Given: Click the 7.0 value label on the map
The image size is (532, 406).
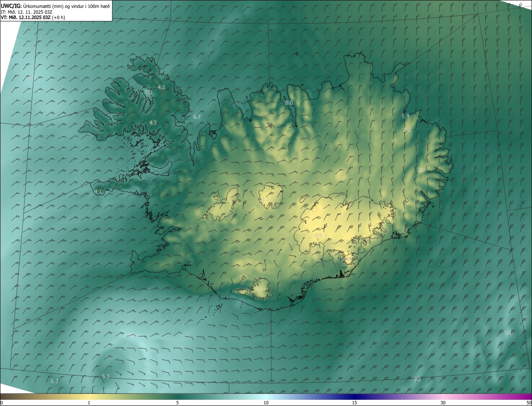Looking at the screenshot, I should tap(148, 92).
